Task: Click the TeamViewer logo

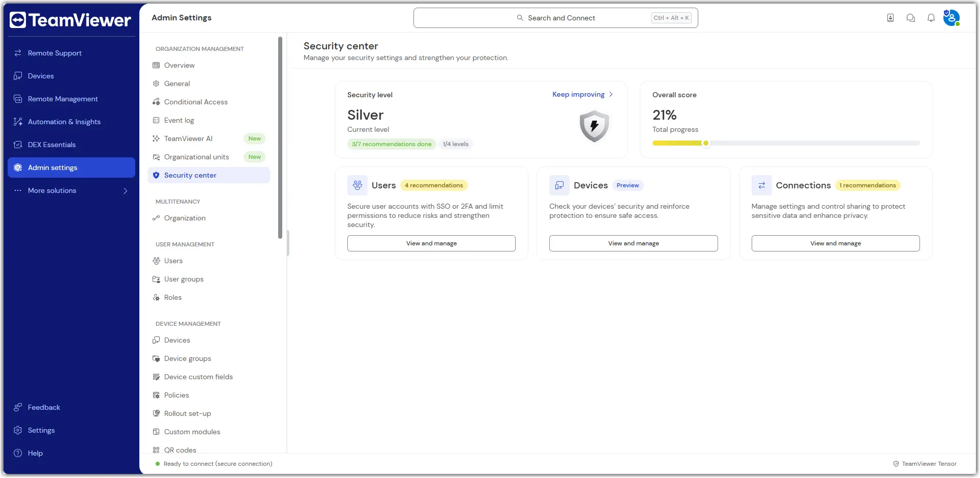Action: [x=70, y=20]
